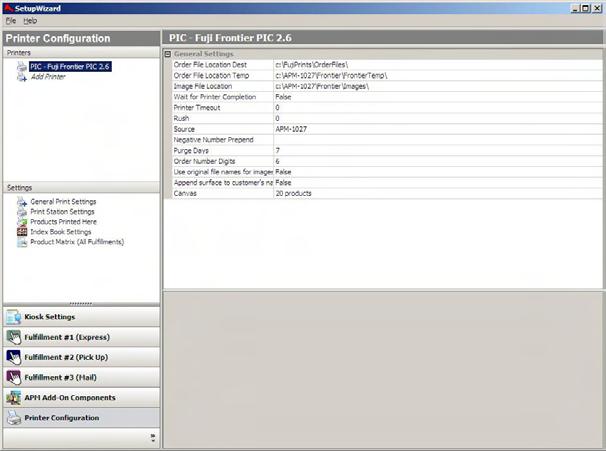Change the Use original file names value
The height and width of the screenshot is (451, 606).
point(438,172)
